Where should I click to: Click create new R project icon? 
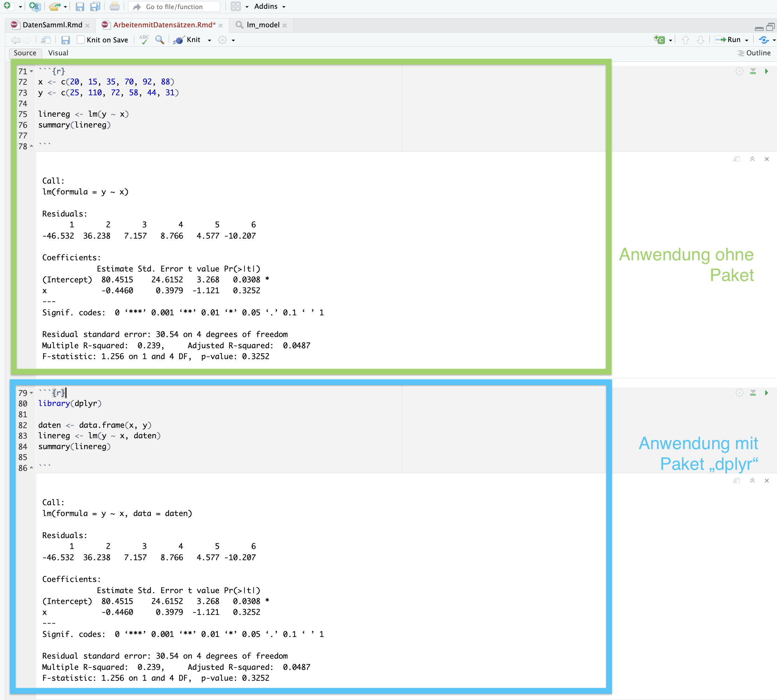(x=35, y=7)
